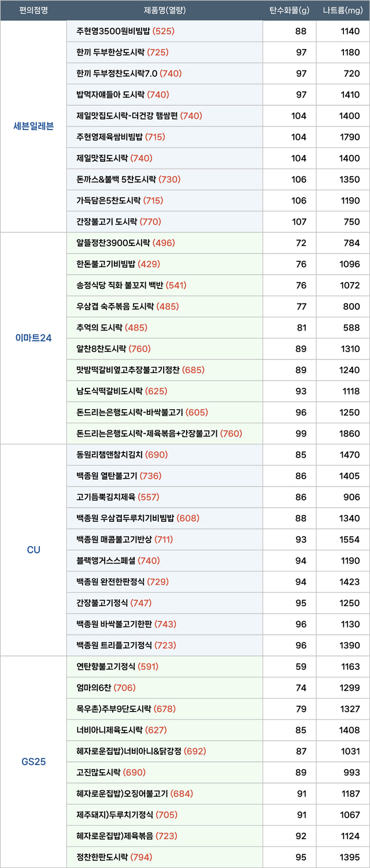The image size is (370, 868).
Task: Select the sodium value 588 cell
Action: pos(351,328)
